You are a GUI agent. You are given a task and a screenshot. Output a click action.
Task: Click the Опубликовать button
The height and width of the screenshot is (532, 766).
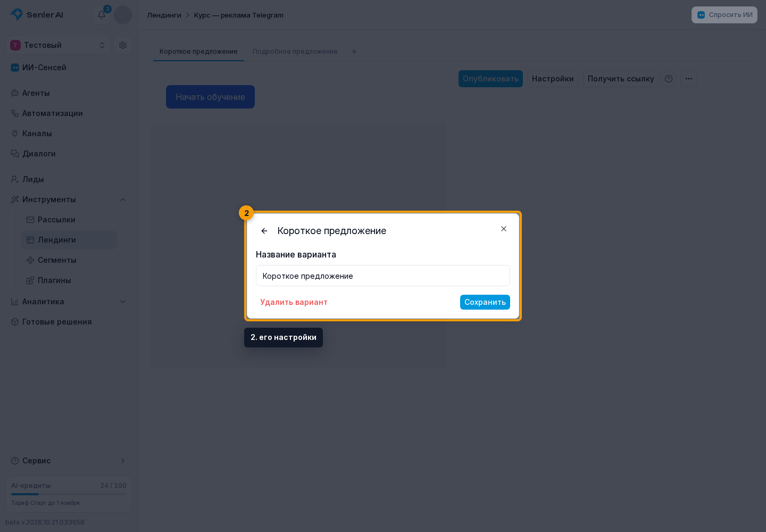click(490, 79)
